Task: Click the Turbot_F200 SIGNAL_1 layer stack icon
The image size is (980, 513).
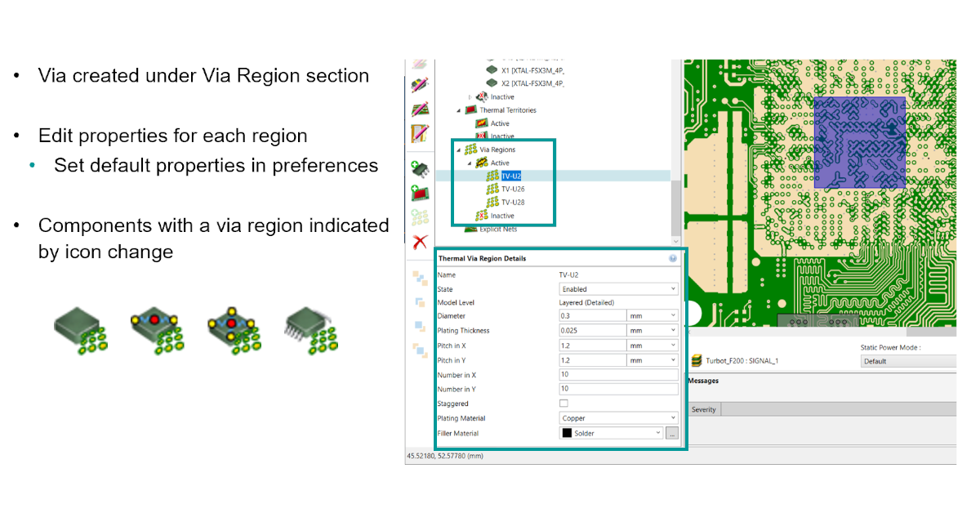Action: tap(697, 360)
